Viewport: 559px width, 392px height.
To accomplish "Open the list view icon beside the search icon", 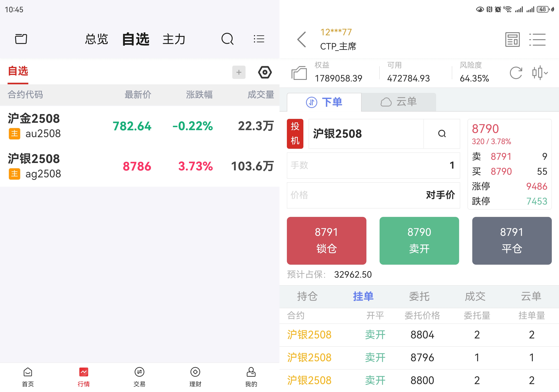I will [259, 39].
